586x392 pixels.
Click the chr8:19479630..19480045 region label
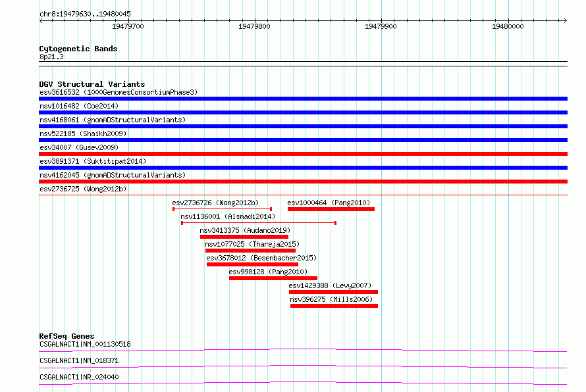[85, 14]
